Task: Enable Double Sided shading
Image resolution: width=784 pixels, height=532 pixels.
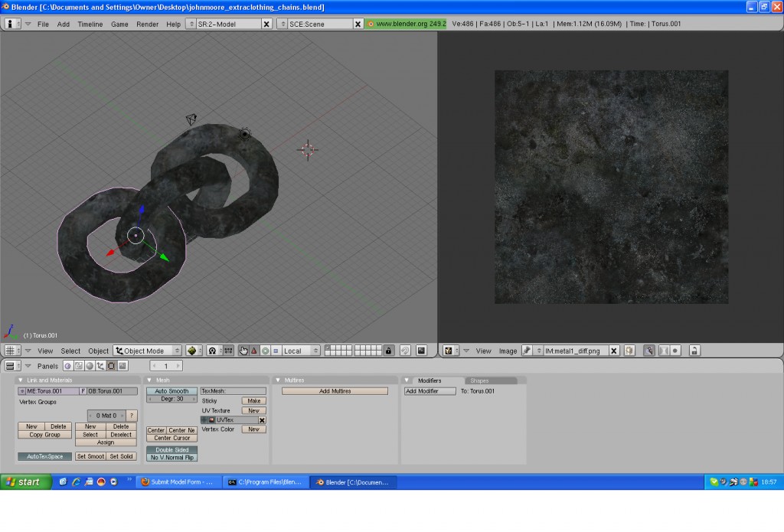Action: click(171, 449)
